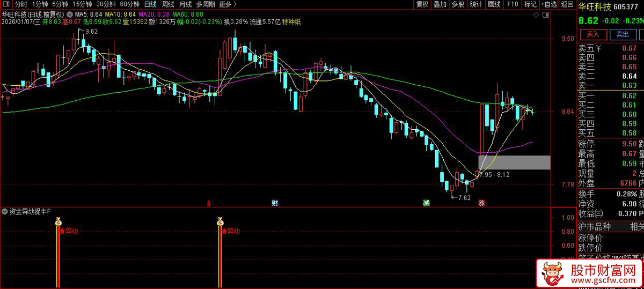Open the 多周期 view option

206,4
